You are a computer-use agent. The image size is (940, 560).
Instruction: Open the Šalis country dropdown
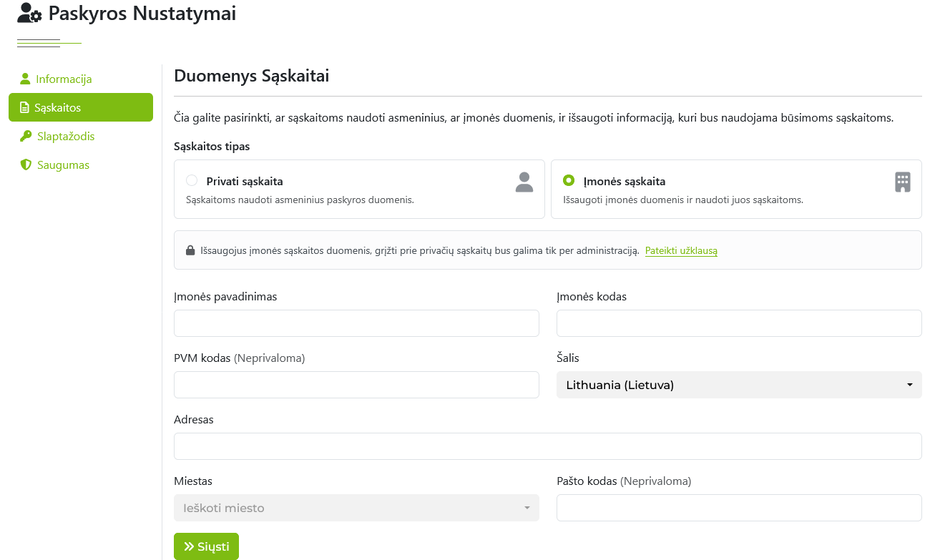(738, 385)
